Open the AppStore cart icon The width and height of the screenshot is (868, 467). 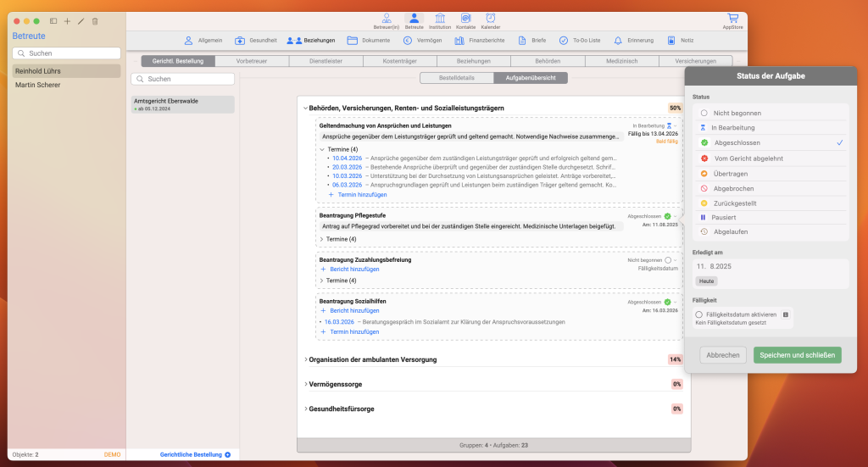(x=732, y=19)
